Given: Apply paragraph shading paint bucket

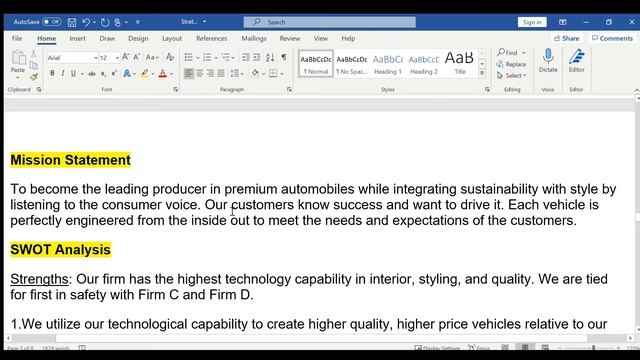Looking at the screenshot, I should [x=255, y=73].
